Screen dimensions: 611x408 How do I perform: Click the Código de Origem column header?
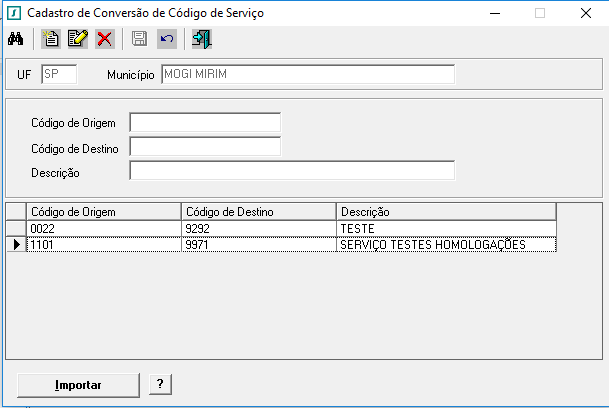(104, 212)
